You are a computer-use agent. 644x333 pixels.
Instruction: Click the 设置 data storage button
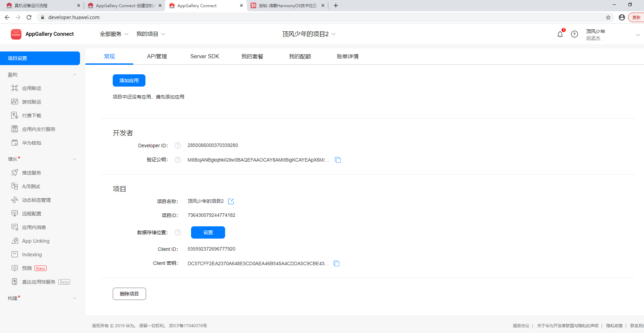click(x=208, y=232)
